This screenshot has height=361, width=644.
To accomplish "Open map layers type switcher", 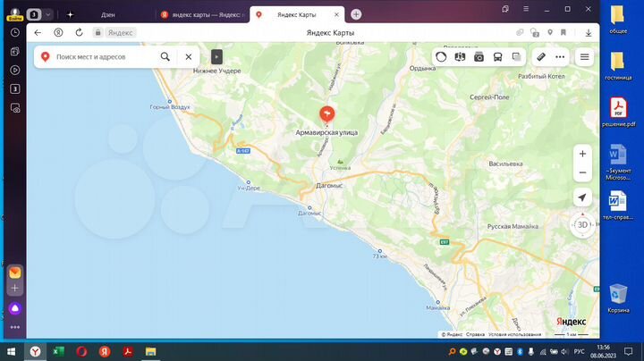I will (x=516, y=56).
